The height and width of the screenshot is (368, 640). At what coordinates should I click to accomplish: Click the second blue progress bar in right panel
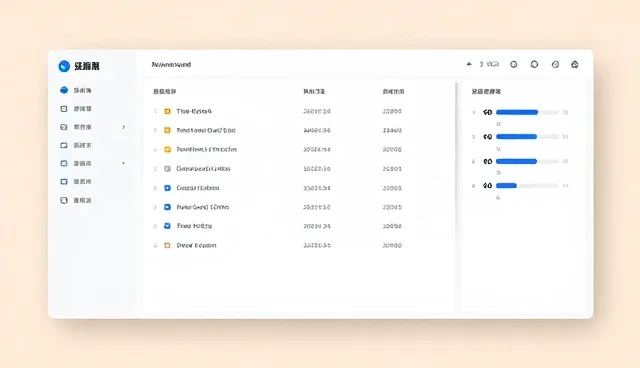point(516,137)
